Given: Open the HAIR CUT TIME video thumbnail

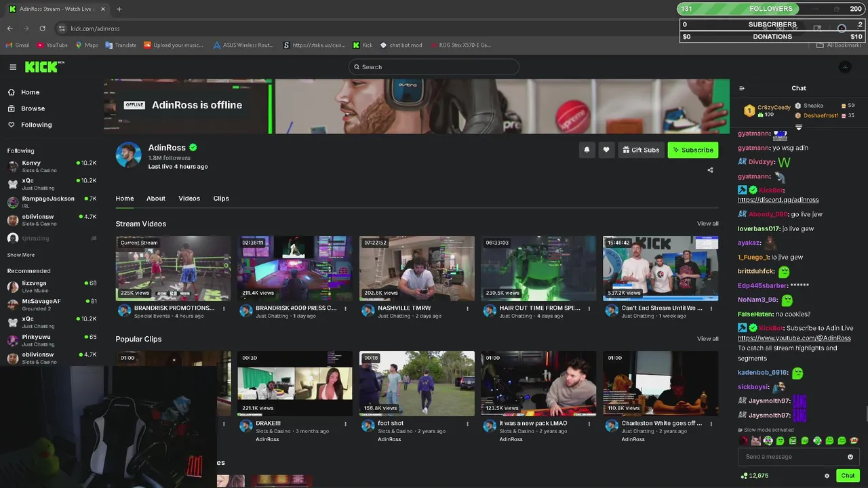Looking at the screenshot, I should [x=538, y=268].
